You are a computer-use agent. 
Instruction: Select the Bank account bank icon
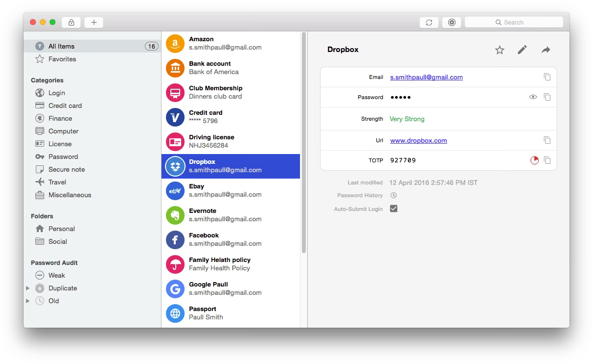[x=175, y=68]
